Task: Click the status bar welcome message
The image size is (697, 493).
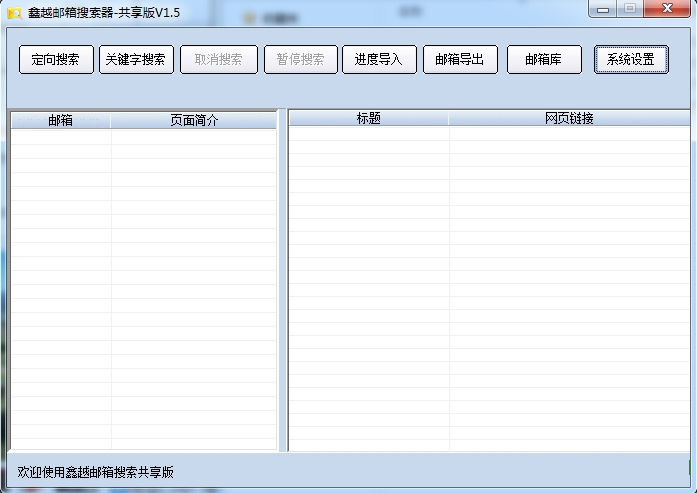Action: (96, 472)
